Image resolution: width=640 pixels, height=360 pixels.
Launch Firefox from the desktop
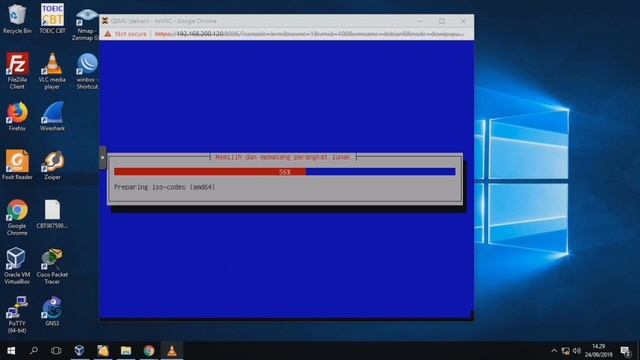17,116
